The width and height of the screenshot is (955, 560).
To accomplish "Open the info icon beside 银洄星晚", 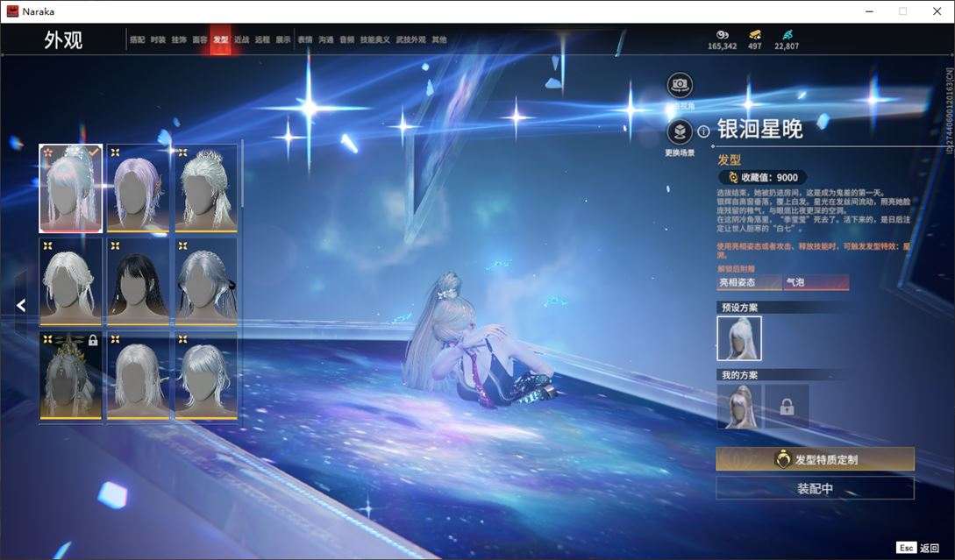I will [x=703, y=131].
